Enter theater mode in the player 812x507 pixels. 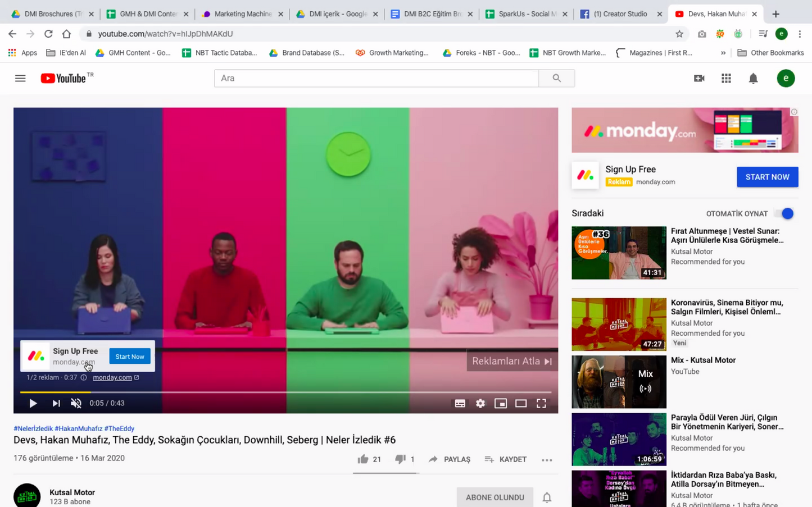point(521,403)
